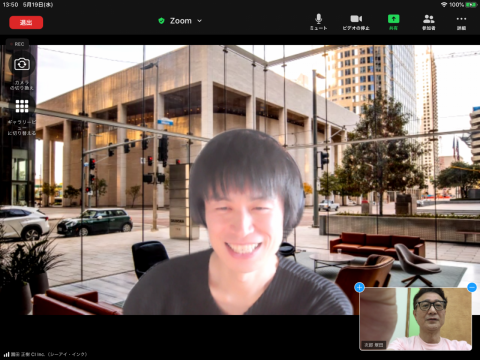
Task: Click the REC recording indicator
Action: click(x=17, y=44)
